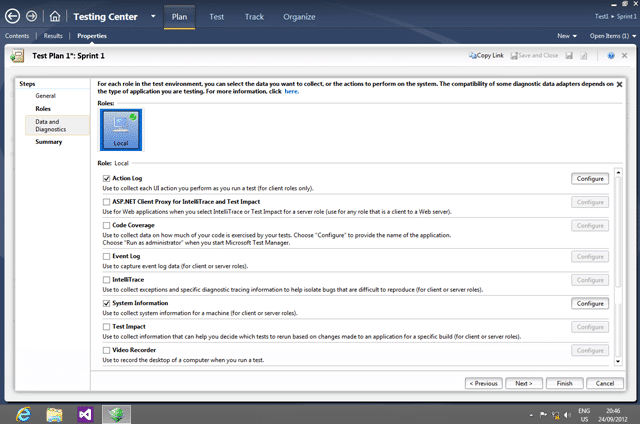
Task: Select the Roles step
Action: point(43,109)
